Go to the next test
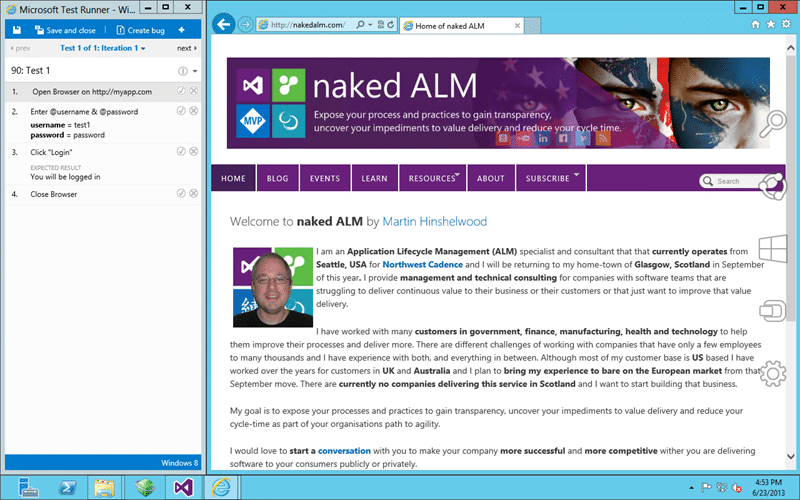Screen dimensions: 800x500 coord(187,48)
